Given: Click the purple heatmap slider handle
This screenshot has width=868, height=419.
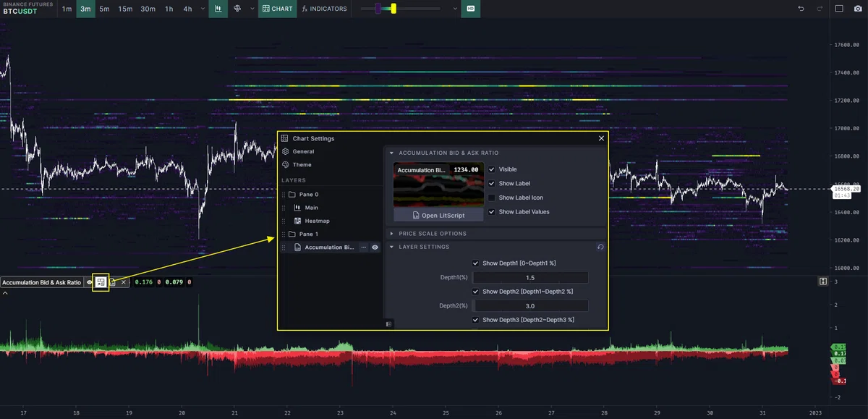Looking at the screenshot, I should click(x=378, y=9).
